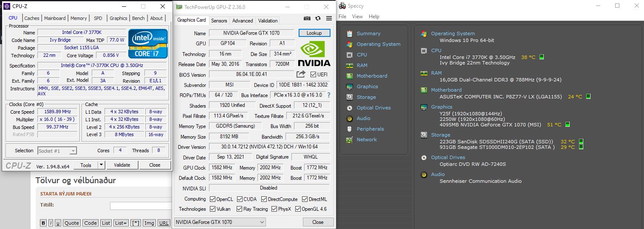Click the Bus Interface question mark icon

328,95
